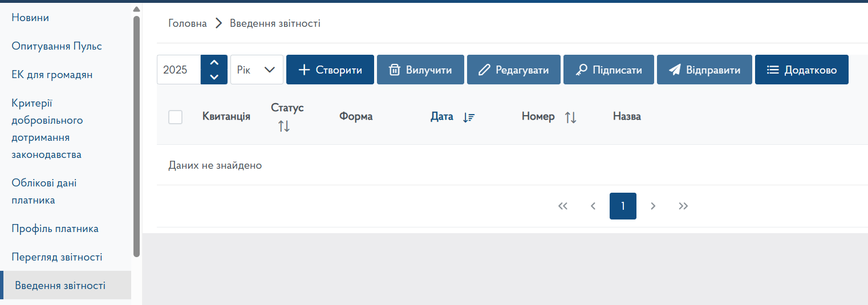Increase the year with the up arrow

[214, 63]
